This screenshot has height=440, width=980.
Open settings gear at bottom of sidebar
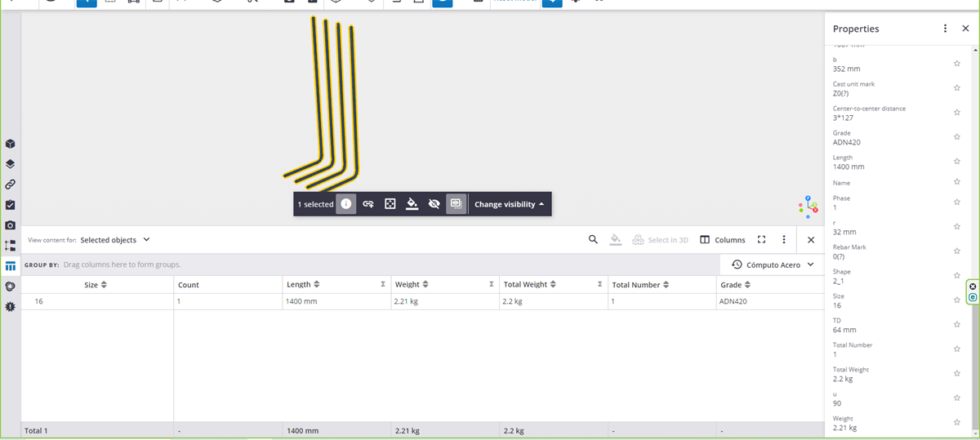10,307
